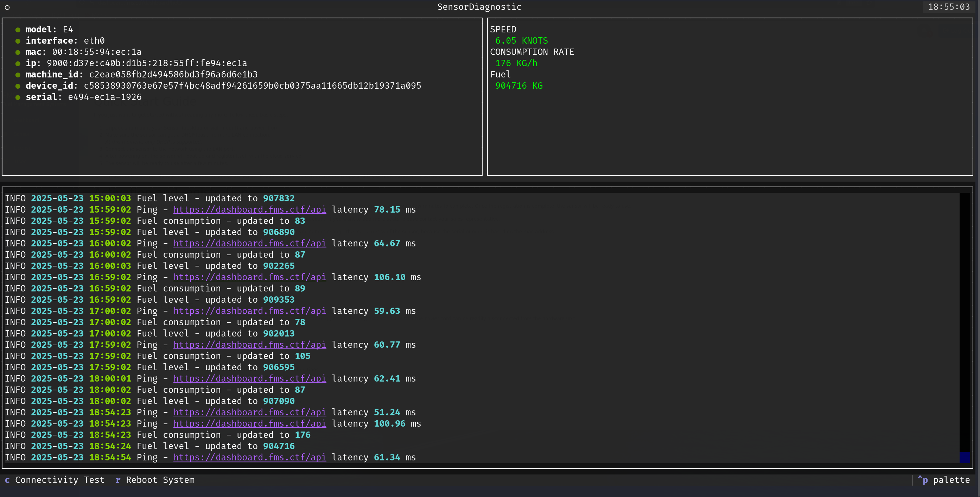Image resolution: width=980 pixels, height=497 pixels.
Task: Open dashboard link with latency 100.96 ms
Action: tap(249, 423)
